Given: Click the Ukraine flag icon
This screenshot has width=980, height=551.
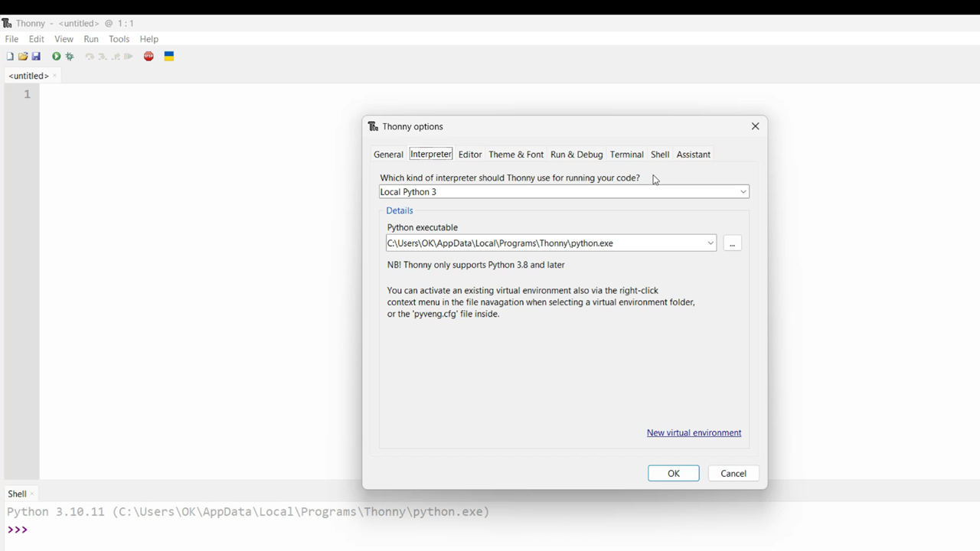Looking at the screenshot, I should 169,57.
